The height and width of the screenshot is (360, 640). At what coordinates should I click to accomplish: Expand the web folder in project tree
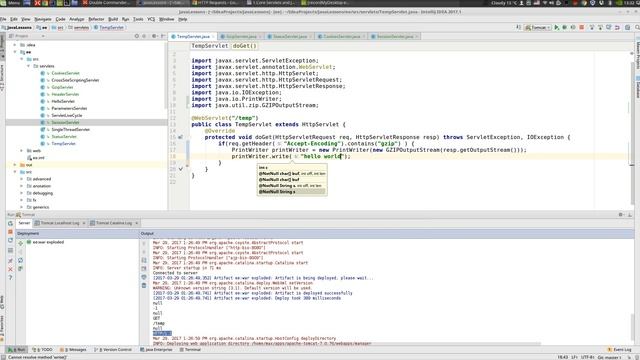click(22, 151)
